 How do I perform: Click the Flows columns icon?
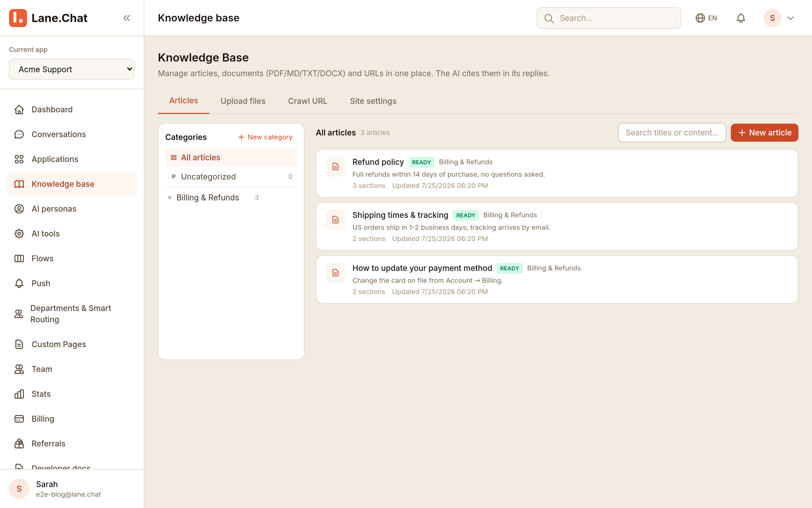click(19, 259)
